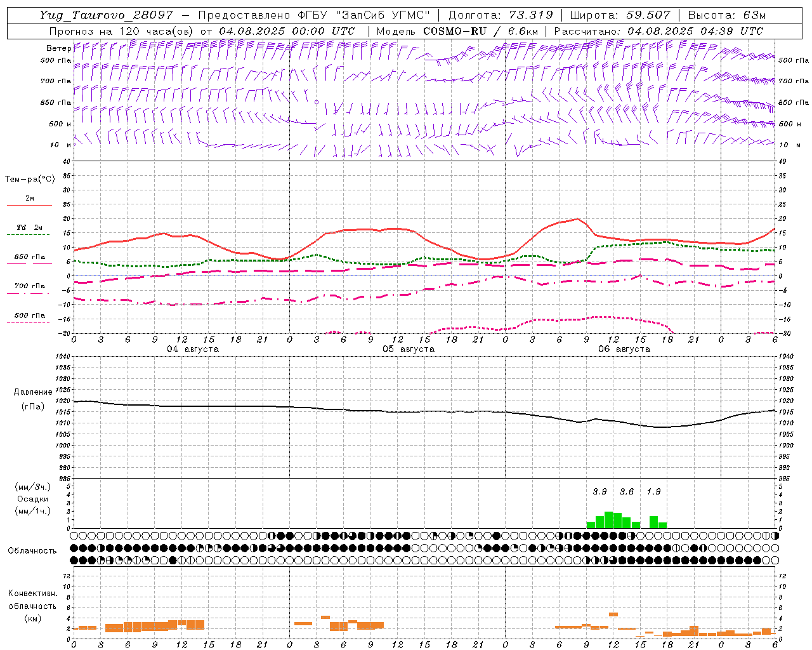Click the 3.6 precipitation total
Screen dimensions: 812x650
pyautogui.click(x=627, y=491)
